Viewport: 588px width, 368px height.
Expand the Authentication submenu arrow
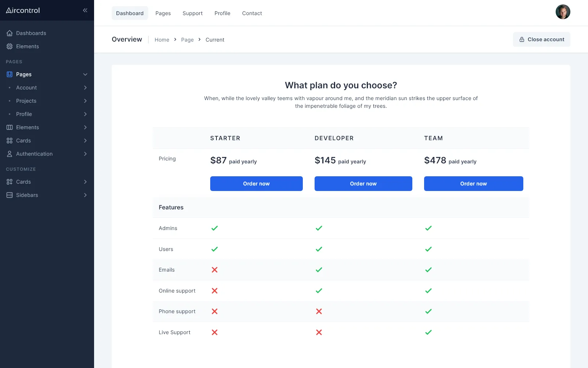85,154
